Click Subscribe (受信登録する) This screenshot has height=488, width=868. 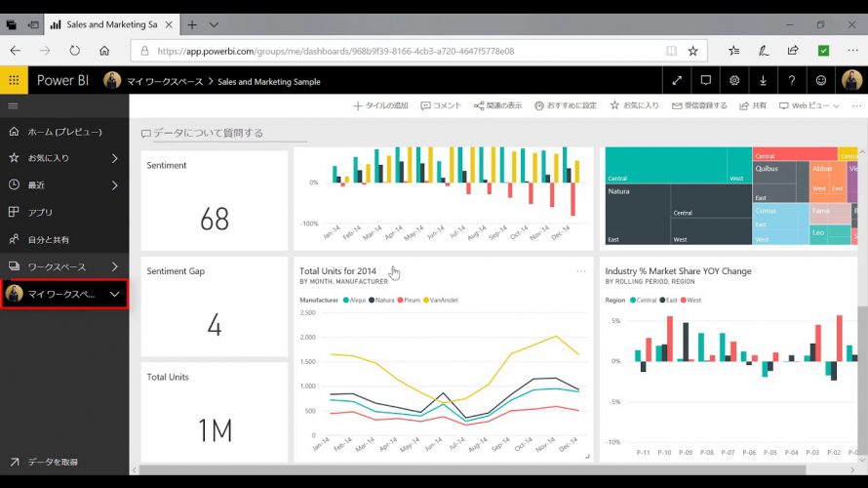[x=699, y=105]
